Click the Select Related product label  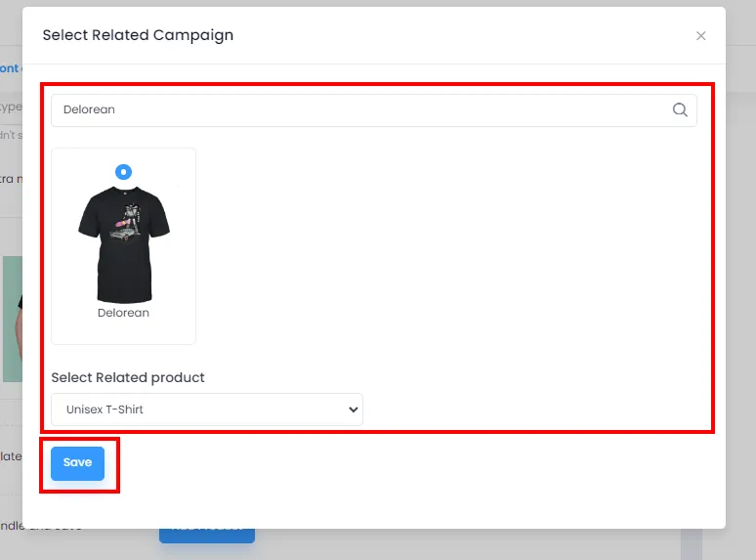pos(128,377)
